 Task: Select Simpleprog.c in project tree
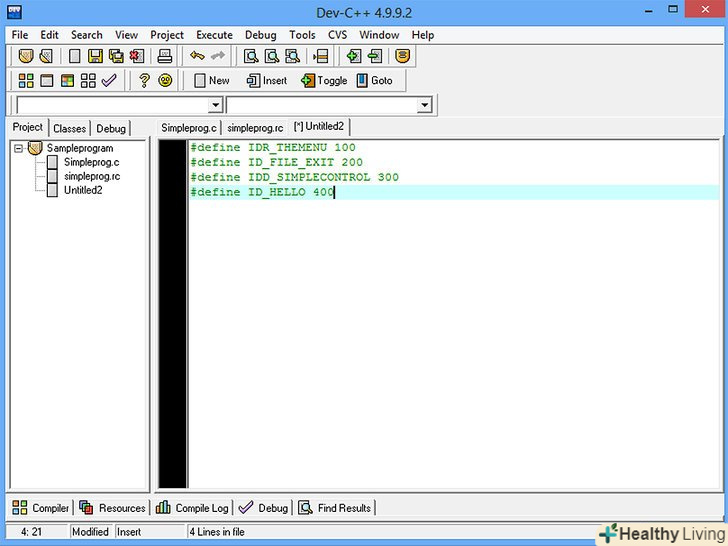91,162
